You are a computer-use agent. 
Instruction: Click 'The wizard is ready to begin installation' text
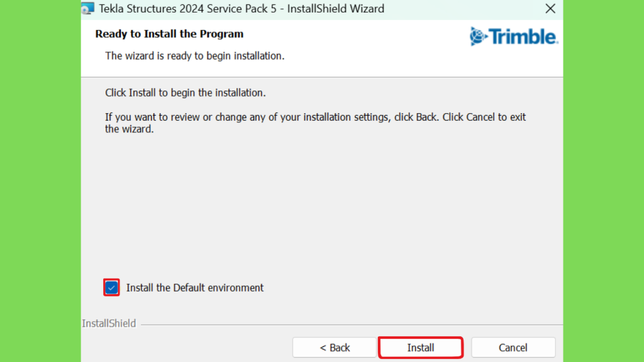click(195, 56)
